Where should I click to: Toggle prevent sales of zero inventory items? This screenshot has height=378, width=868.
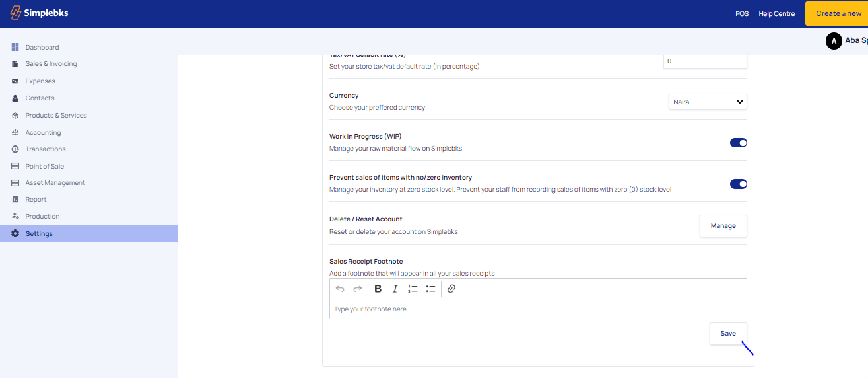click(x=738, y=184)
